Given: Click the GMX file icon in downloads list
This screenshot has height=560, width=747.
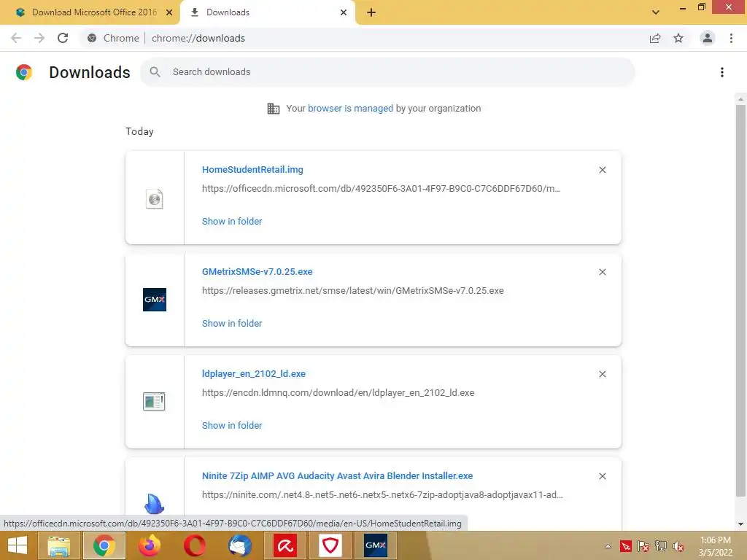Looking at the screenshot, I should (155, 300).
